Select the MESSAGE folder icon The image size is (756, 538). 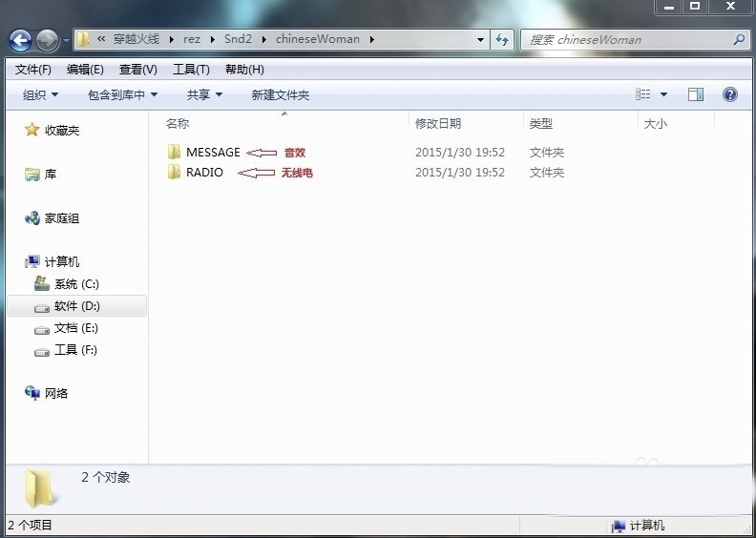tap(174, 152)
